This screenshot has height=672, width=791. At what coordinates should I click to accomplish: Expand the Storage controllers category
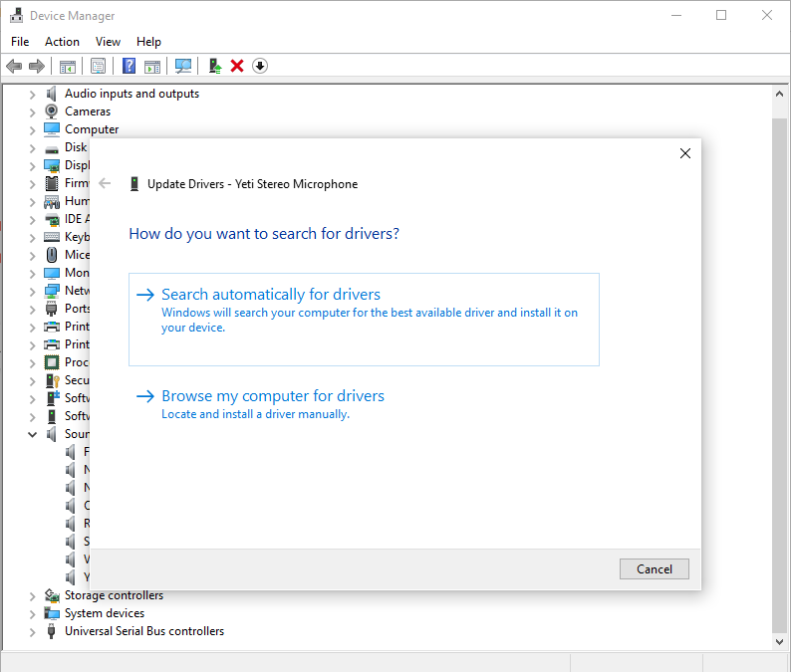tap(33, 595)
